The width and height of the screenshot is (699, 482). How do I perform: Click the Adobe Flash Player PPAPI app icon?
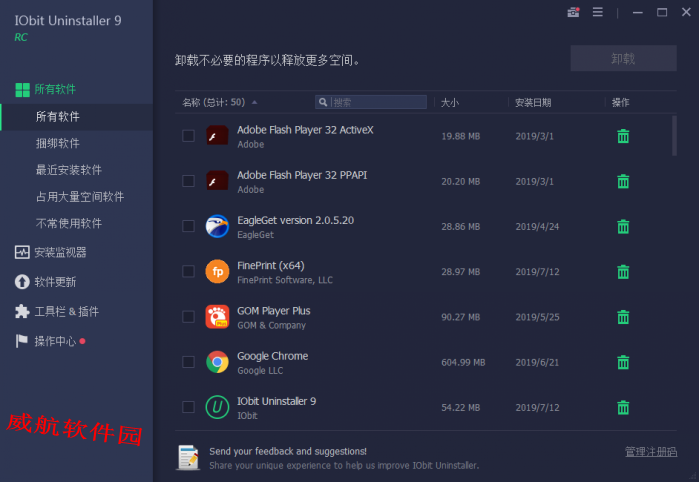click(217, 181)
